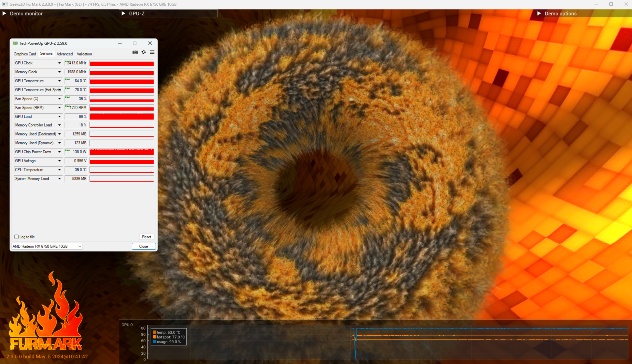Click the GPU-Z app icon in title bar

(x=15, y=43)
